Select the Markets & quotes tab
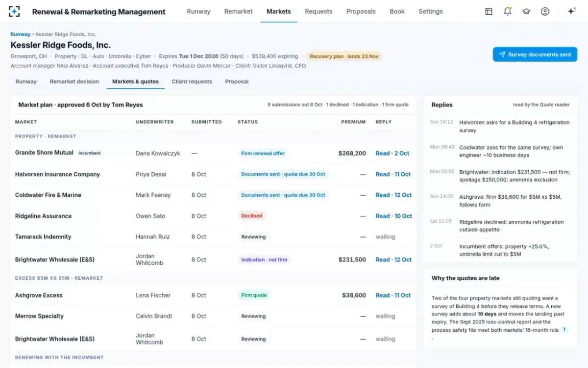Screen dimensions: 588x368 coord(136,81)
